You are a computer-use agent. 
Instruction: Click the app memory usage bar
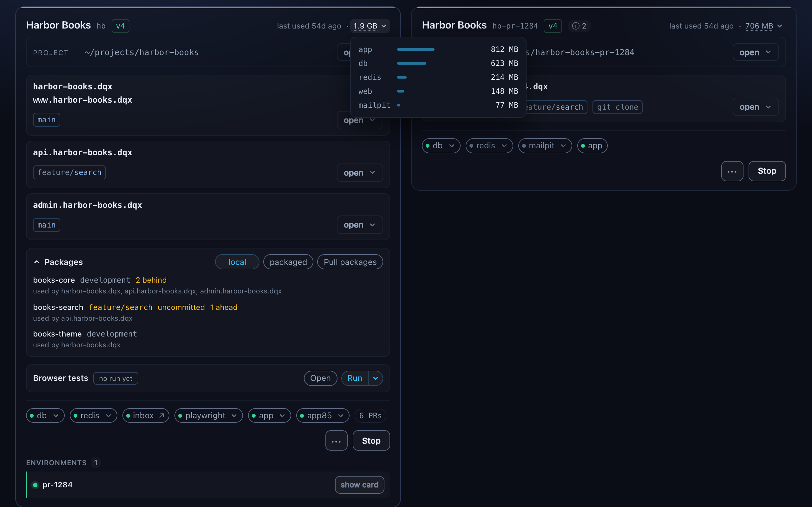click(416, 49)
